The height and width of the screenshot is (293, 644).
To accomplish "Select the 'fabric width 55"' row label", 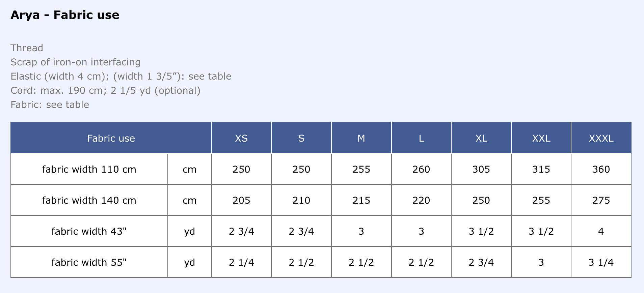I will tap(89, 262).
